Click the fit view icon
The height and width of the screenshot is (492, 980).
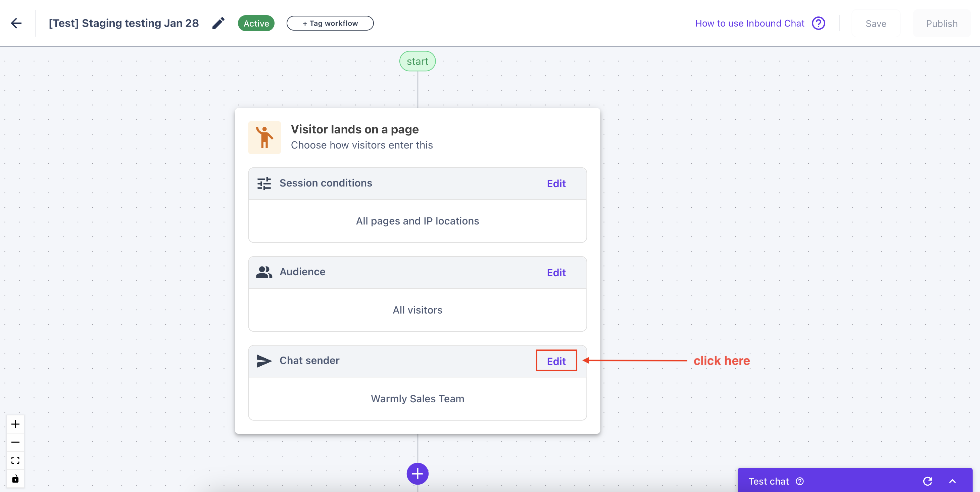(15, 460)
